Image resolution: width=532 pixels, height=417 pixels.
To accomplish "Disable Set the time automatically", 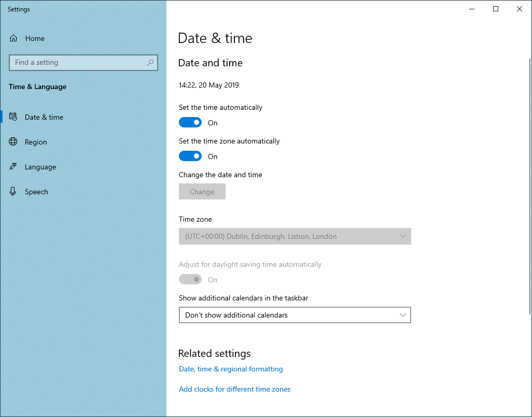I will (190, 122).
